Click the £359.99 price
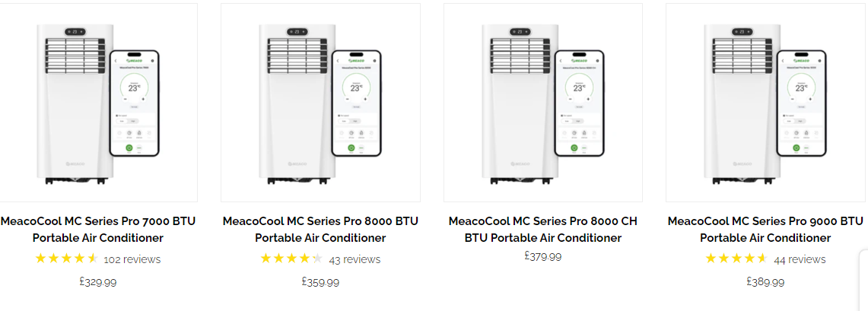 click(x=320, y=282)
